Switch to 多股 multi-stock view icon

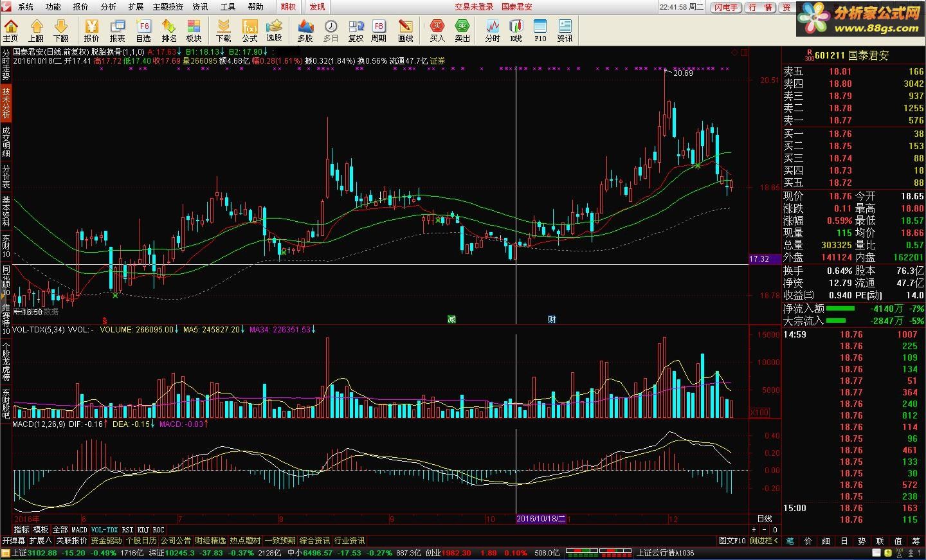(x=305, y=30)
